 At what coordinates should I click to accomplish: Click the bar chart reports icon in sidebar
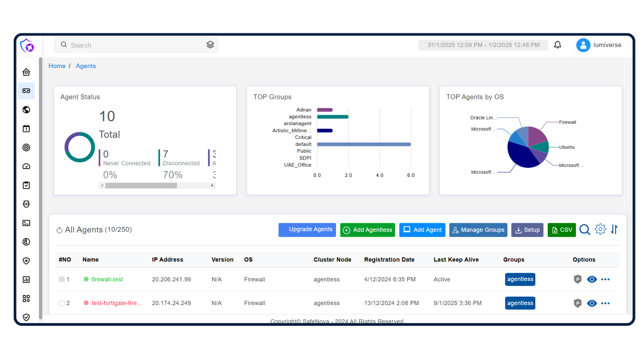(26, 280)
